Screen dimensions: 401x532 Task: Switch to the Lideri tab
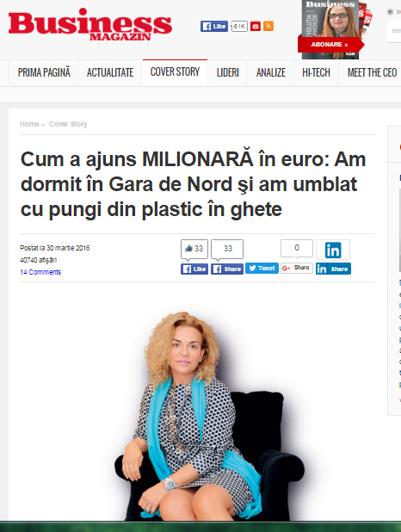click(228, 72)
